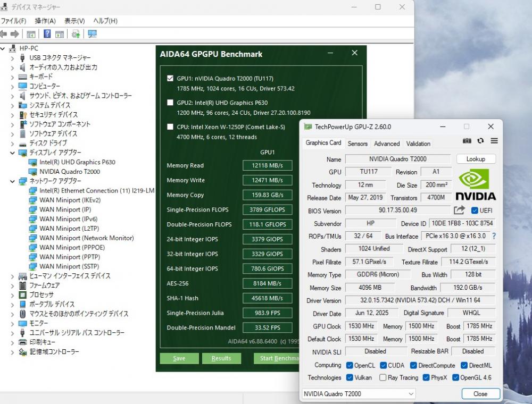532x404 pixels.
Task: Toggle the PhysX checkbox
Action: coord(426,377)
